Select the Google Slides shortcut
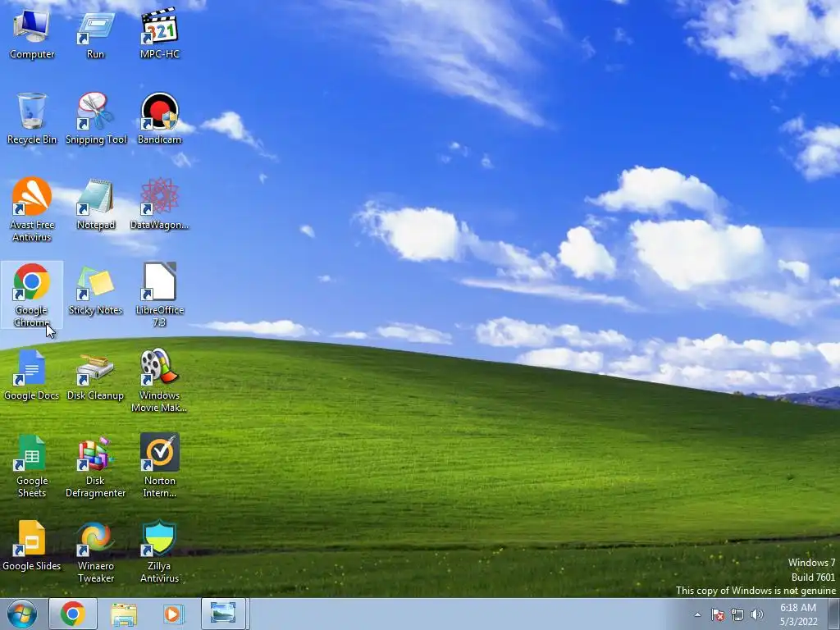The image size is (840, 630). 32,546
